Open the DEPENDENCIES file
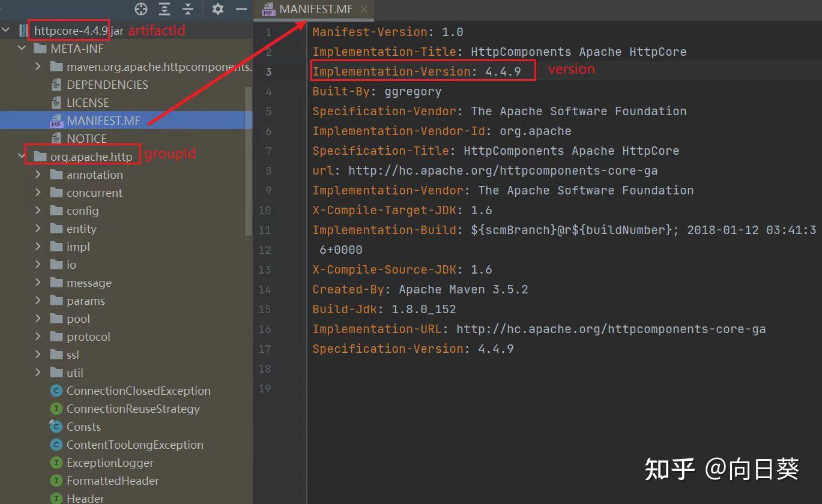Viewport: 822px width, 504px height. click(107, 85)
